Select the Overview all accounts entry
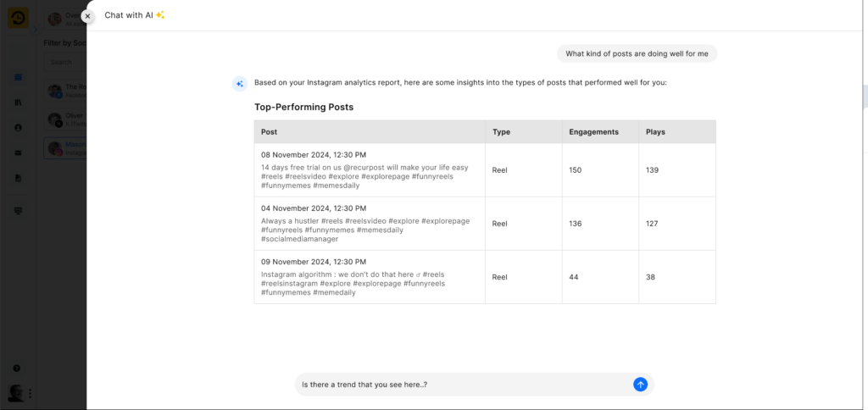 click(x=65, y=19)
